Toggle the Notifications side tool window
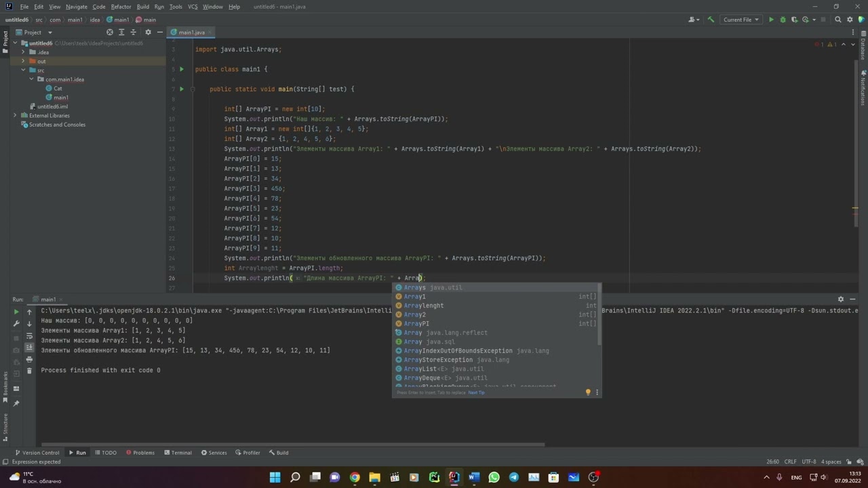 point(863,87)
